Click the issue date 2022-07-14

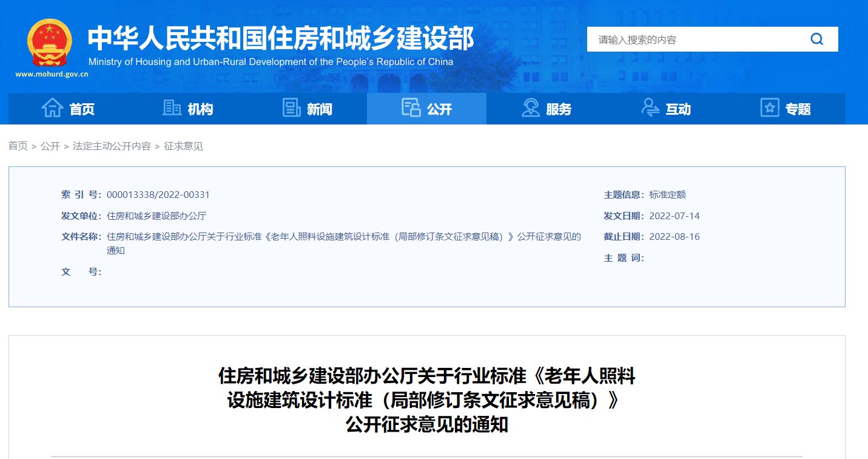[675, 216]
